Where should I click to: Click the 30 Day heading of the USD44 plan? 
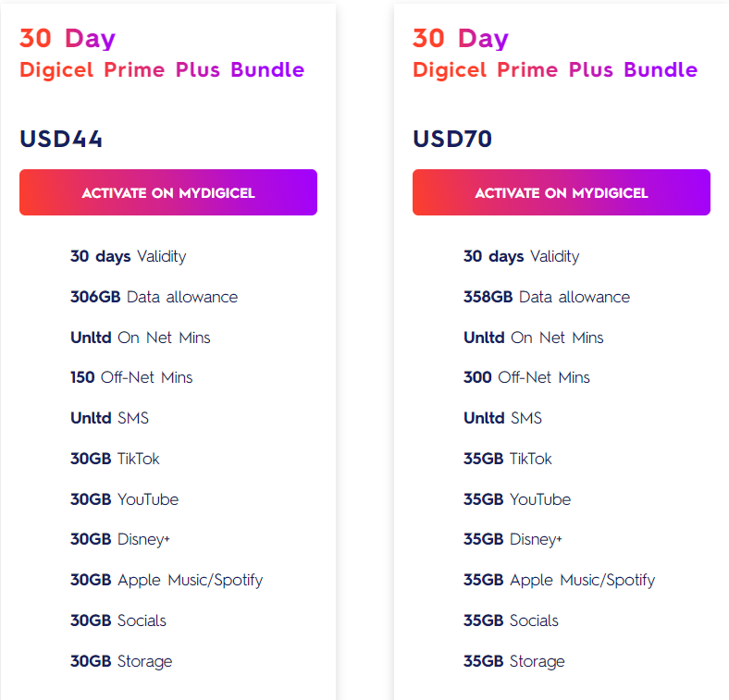(x=68, y=39)
